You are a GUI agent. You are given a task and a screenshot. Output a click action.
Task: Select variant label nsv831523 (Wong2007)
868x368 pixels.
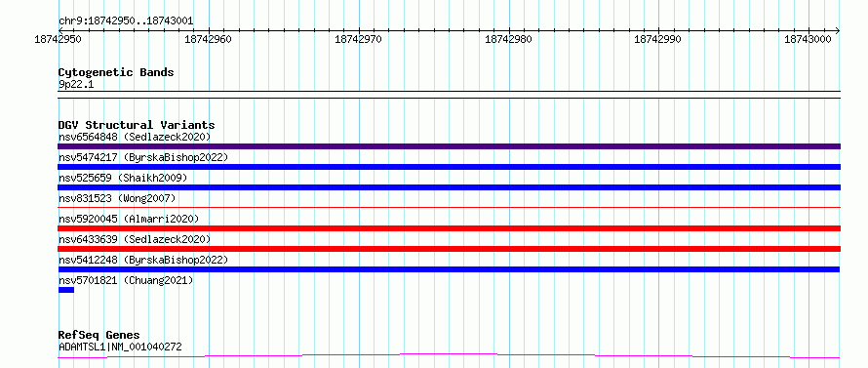click(117, 198)
